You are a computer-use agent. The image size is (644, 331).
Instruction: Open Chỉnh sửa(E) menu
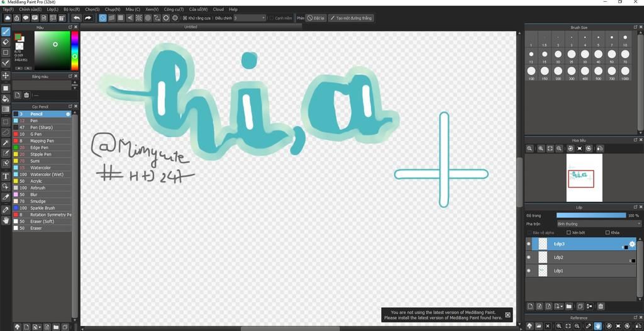30,9
